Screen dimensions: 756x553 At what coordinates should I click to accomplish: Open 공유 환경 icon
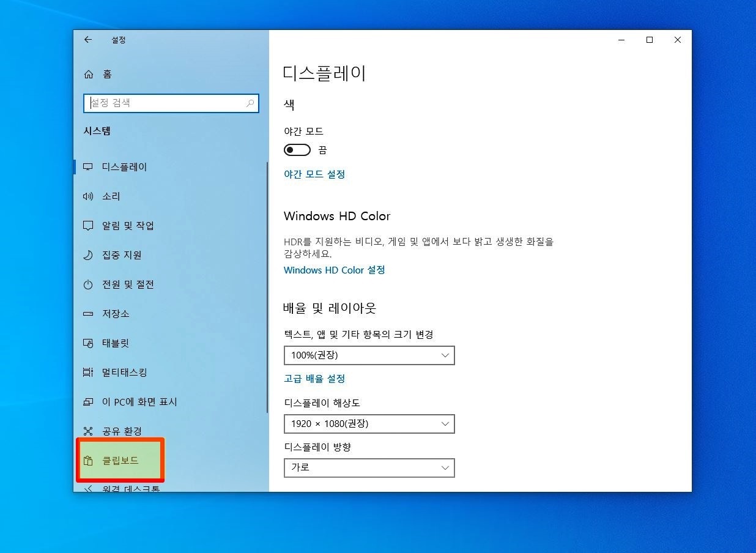click(x=88, y=431)
